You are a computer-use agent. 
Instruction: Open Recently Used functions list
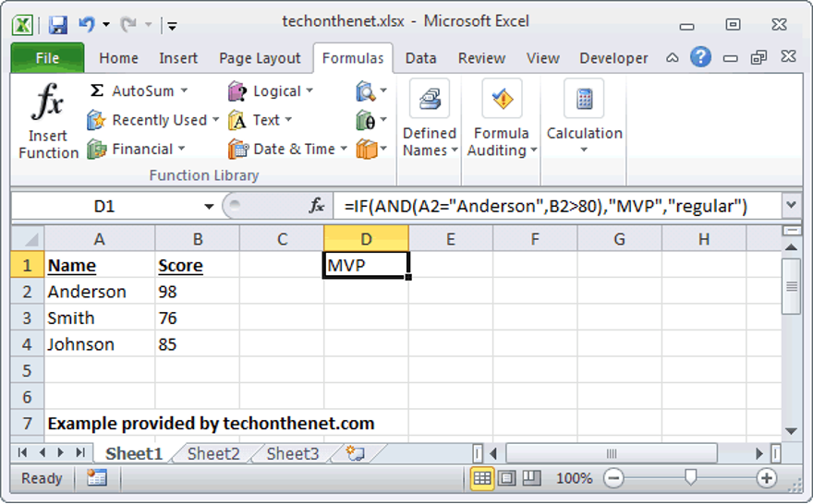[x=152, y=120]
